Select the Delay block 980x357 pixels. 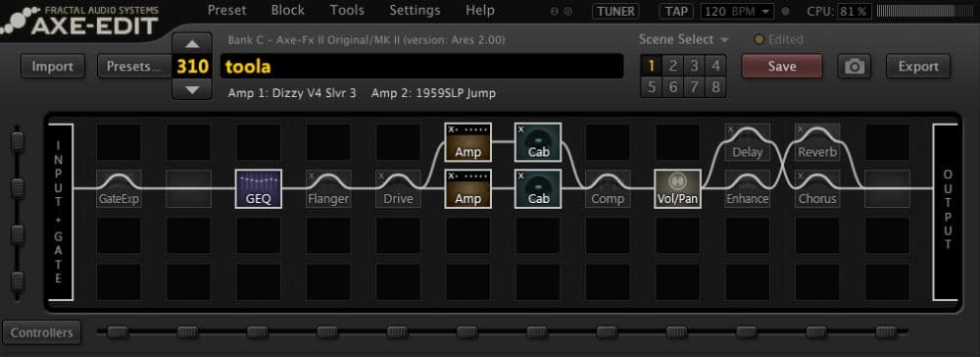pyautogui.click(x=748, y=142)
